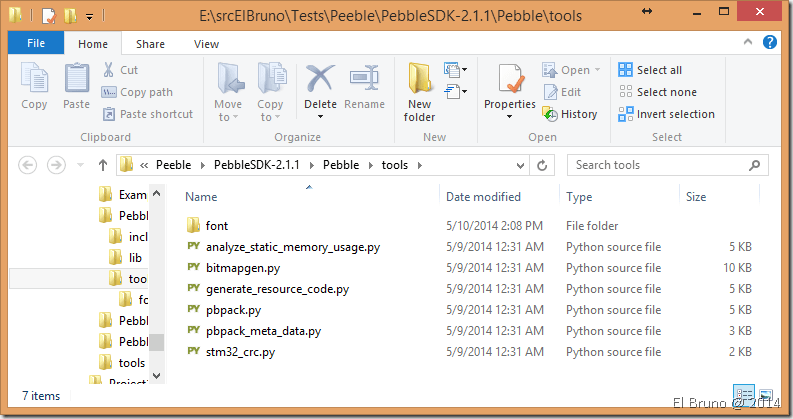This screenshot has width=793, height=419.
Task: Switch to large icons view in status bar
Action: tap(766, 394)
